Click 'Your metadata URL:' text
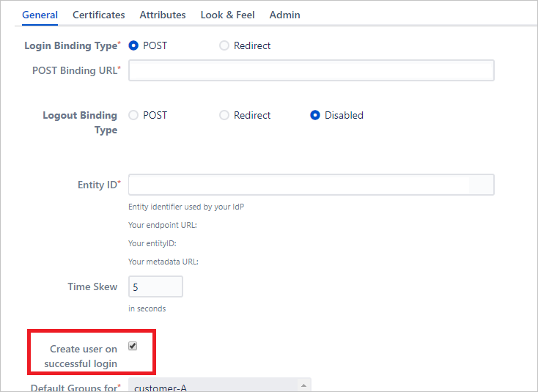The height and width of the screenshot is (392, 538). (x=163, y=262)
